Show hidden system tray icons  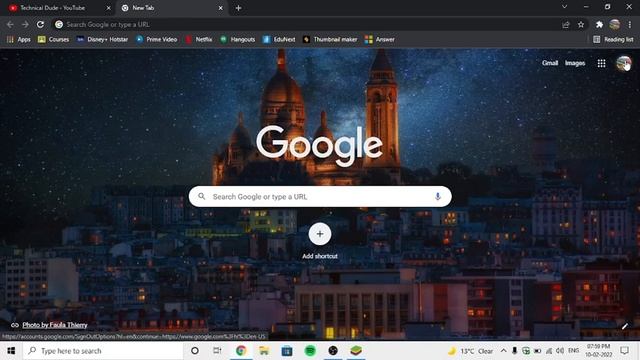(x=504, y=351)
